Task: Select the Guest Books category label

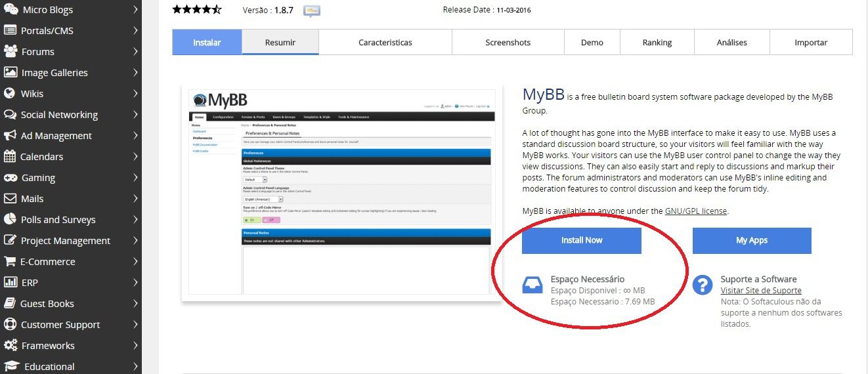Action: [47, 303]
